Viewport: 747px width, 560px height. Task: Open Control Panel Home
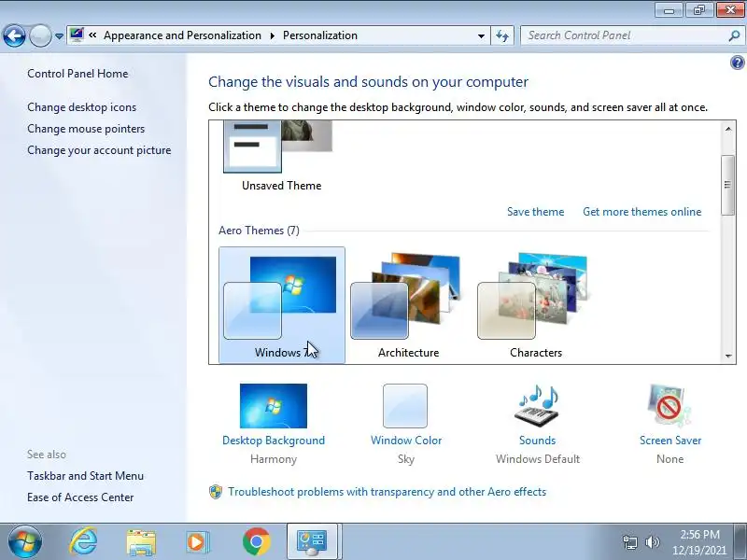point(78,74)
